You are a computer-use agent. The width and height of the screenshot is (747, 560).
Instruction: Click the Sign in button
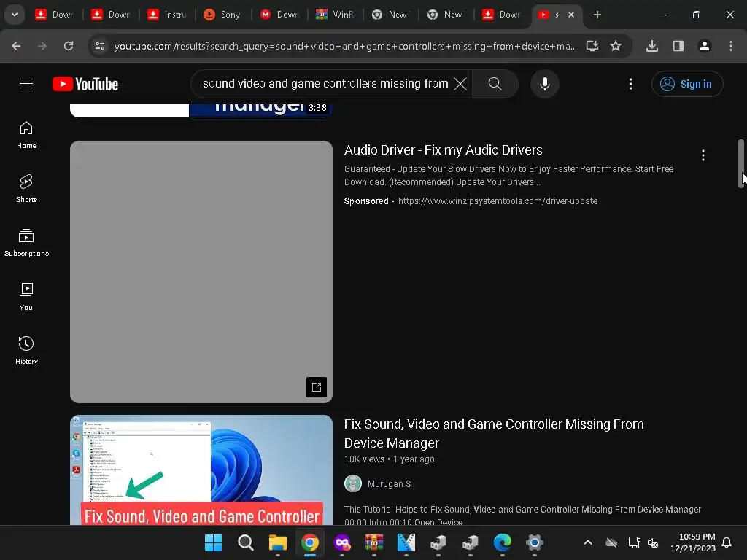pos(687,84)
